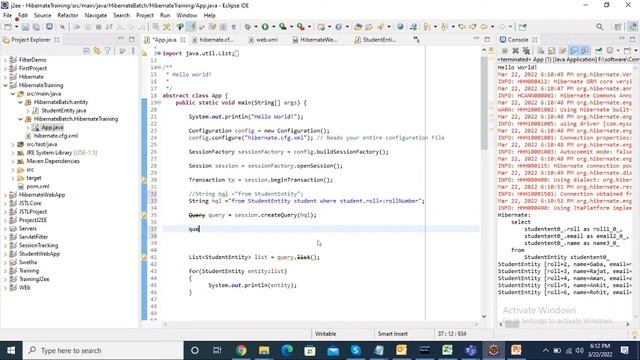
Task: Collapse the HibernateTraining project node
Action: pos(5,85)
